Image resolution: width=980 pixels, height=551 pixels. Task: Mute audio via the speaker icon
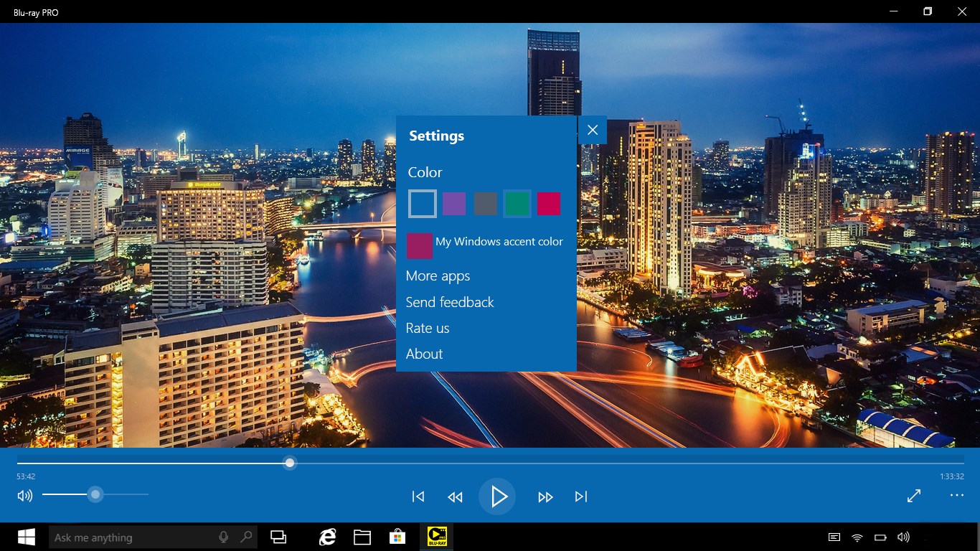(24, 495)
